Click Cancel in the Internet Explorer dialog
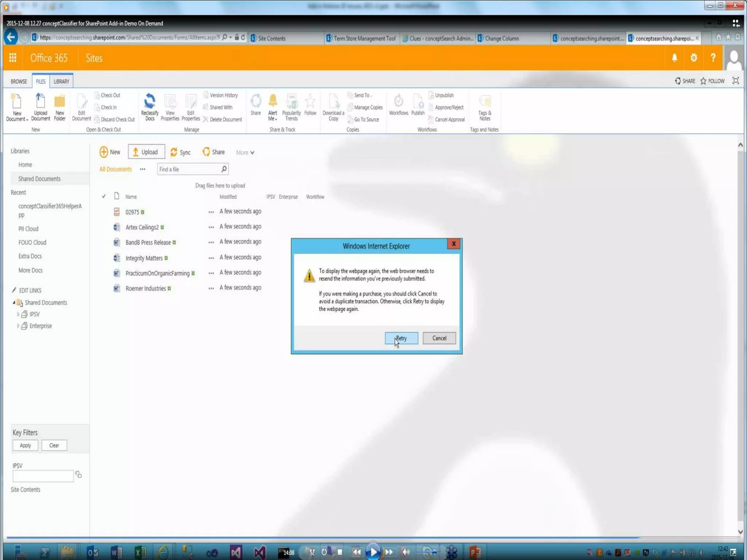The height and width of the screenshot is (560, 747). [439, 338]
